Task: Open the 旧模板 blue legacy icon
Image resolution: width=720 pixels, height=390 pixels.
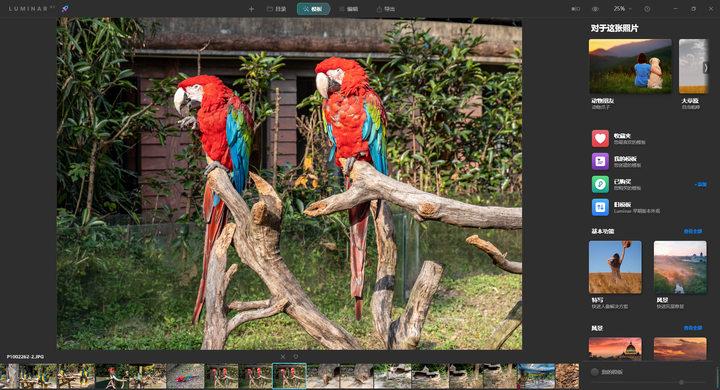Action: tap(600, 207)
